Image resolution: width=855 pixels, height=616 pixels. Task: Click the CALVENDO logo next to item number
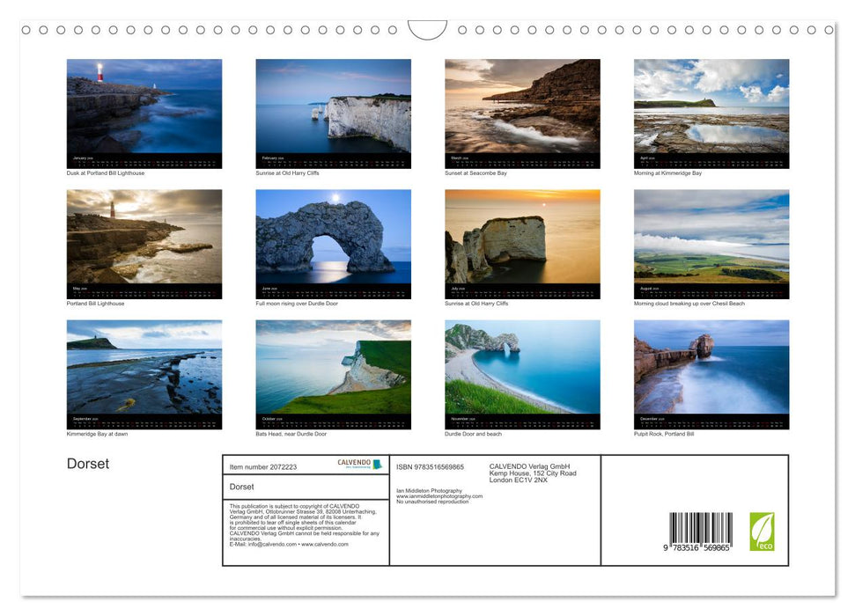point(357,464)
